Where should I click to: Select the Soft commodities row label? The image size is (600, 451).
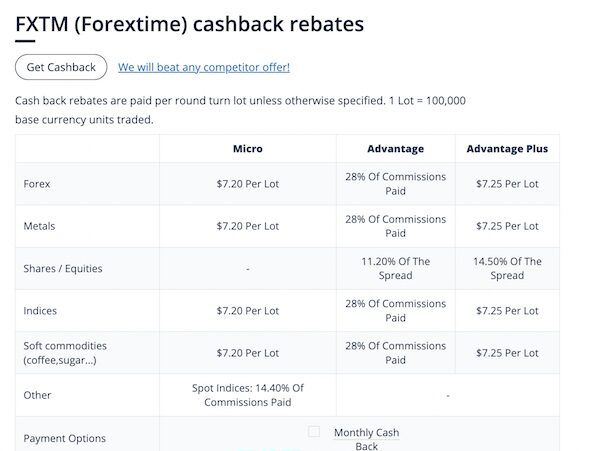(x=65, y=353)
